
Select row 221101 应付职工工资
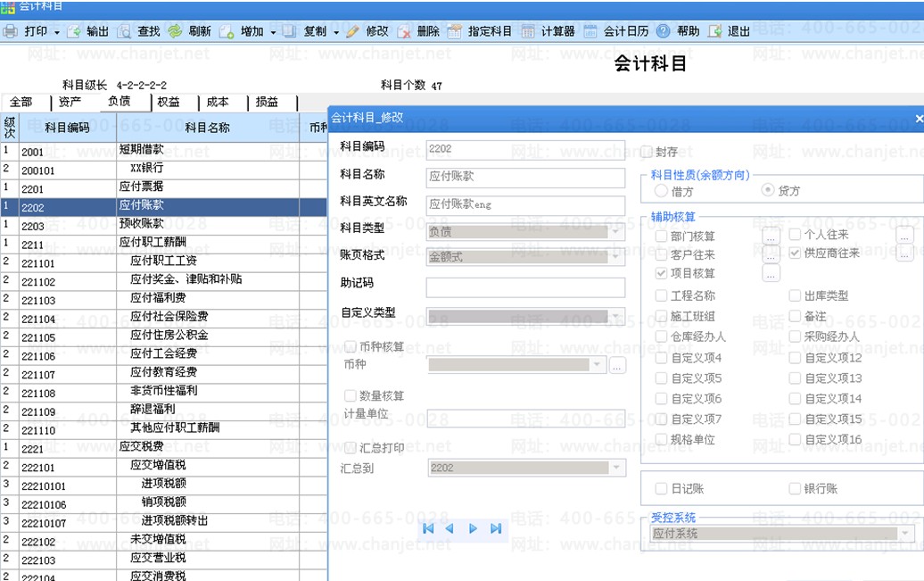[x=164, y=263]
